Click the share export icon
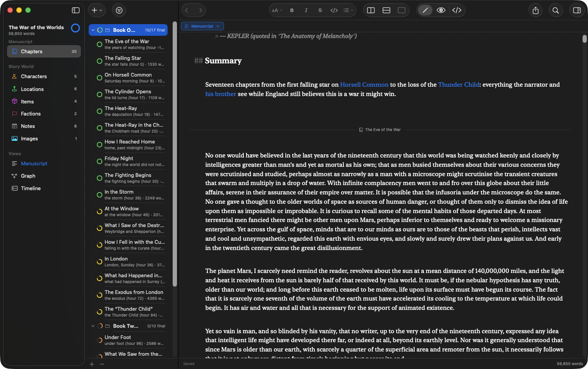This screenshot has width=588, height=369. (535, 10)
